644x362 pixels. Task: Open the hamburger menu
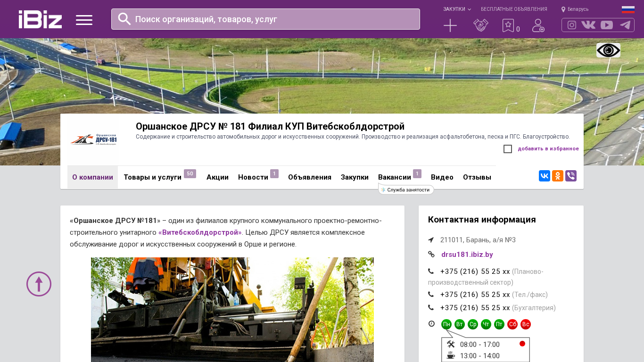point(84,20)
